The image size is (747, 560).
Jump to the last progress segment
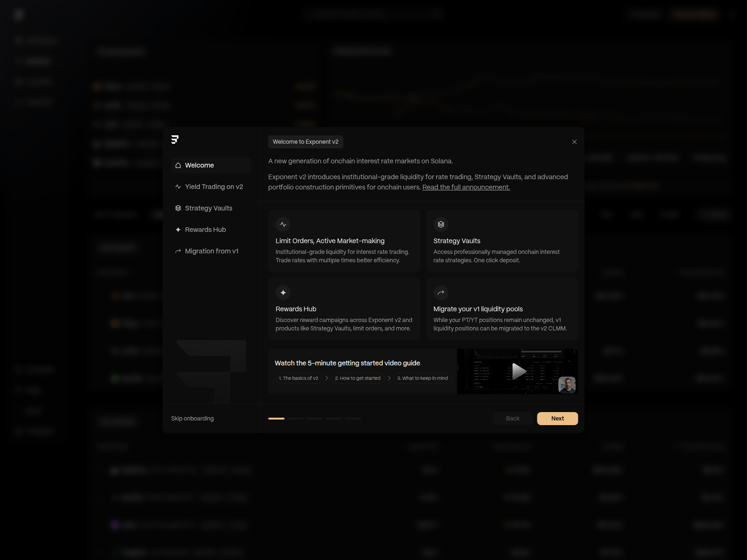(353, 419)
